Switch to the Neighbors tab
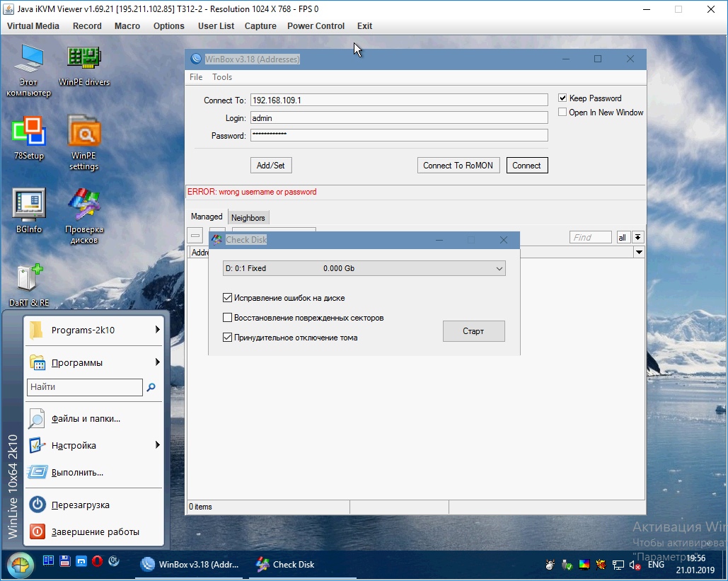 [248, 218]
